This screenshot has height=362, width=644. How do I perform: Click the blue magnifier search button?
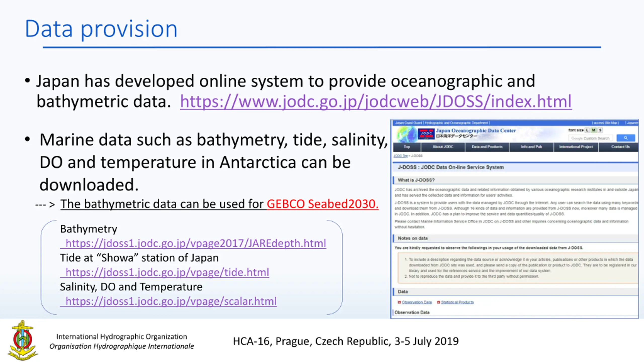coord(626,138)
